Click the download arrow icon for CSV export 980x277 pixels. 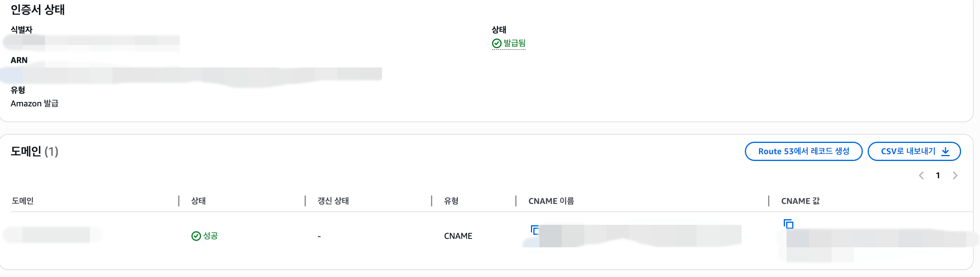945,151
